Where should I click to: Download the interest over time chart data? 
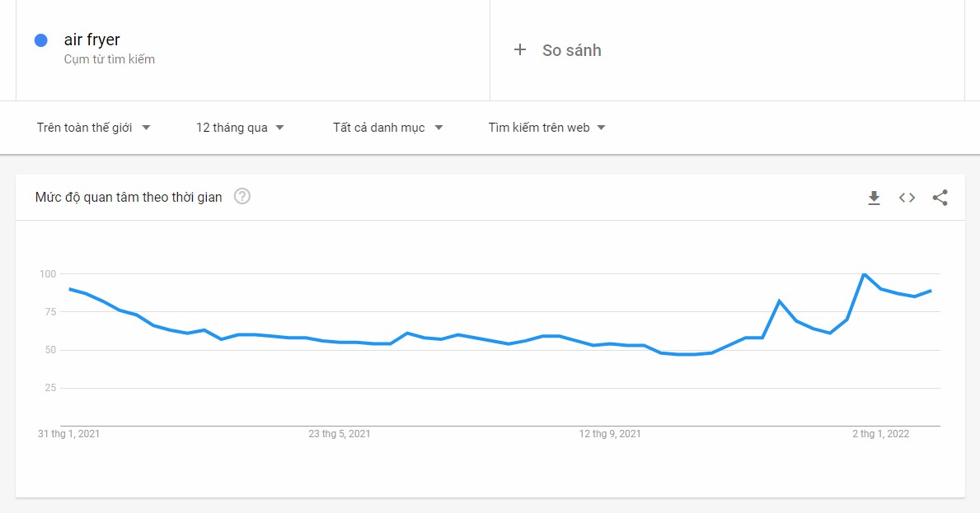coord(874,198)
